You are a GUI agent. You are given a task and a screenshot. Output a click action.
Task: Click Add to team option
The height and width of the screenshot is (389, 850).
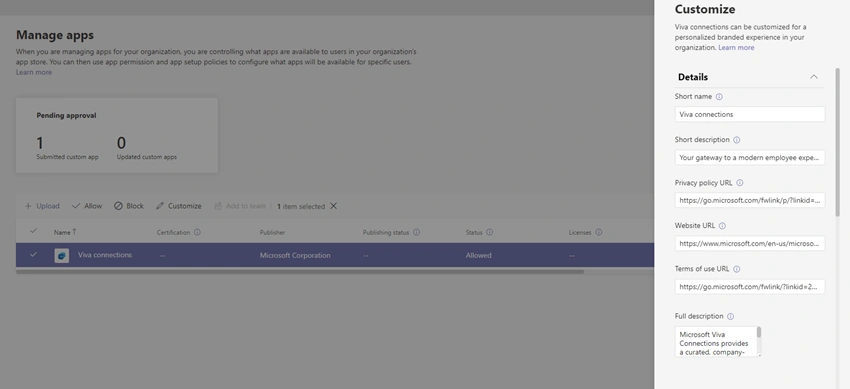[x=240, y=206]
